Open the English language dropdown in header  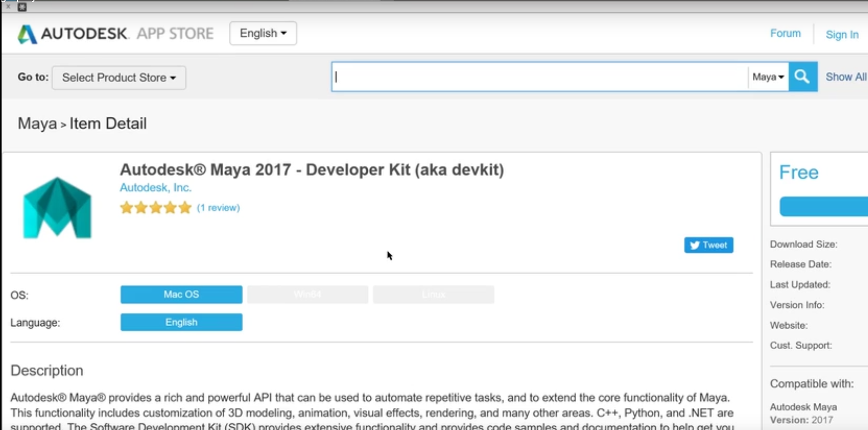pyautogui.click(x=263, y=33)
